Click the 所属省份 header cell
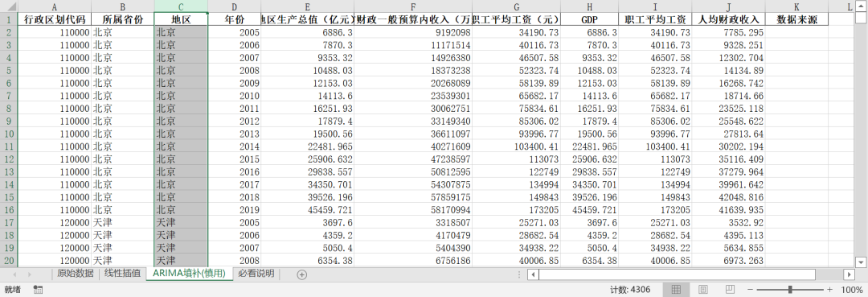This screenshot has width=868, height=297. click(x=122, y=19)
